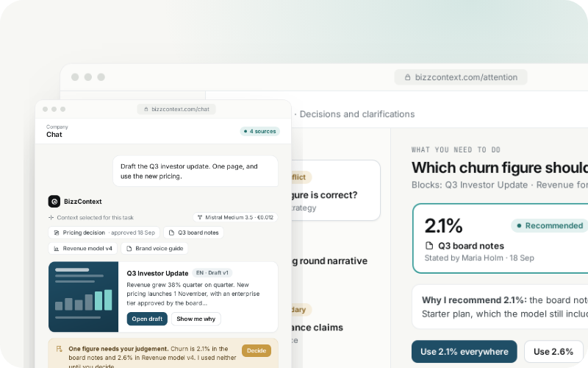Click the flag icon in the judgement notice
The height and width of the screenshot is (368, 588).
[59, 349]
